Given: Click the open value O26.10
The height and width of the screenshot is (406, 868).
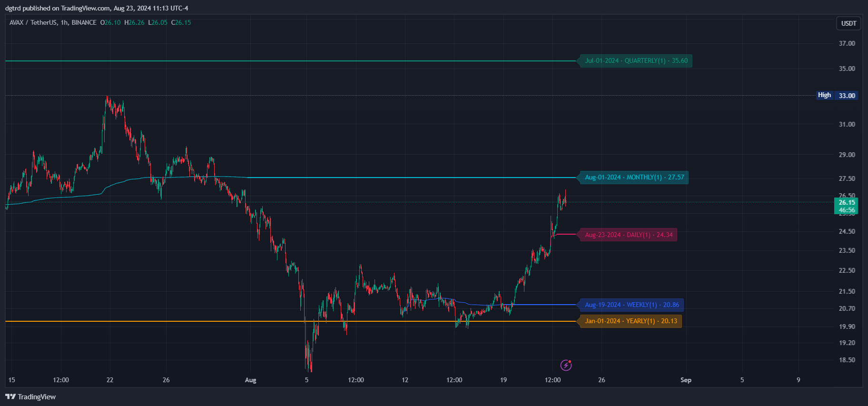Looking at the screenshot, I should (x=110, y=22).
